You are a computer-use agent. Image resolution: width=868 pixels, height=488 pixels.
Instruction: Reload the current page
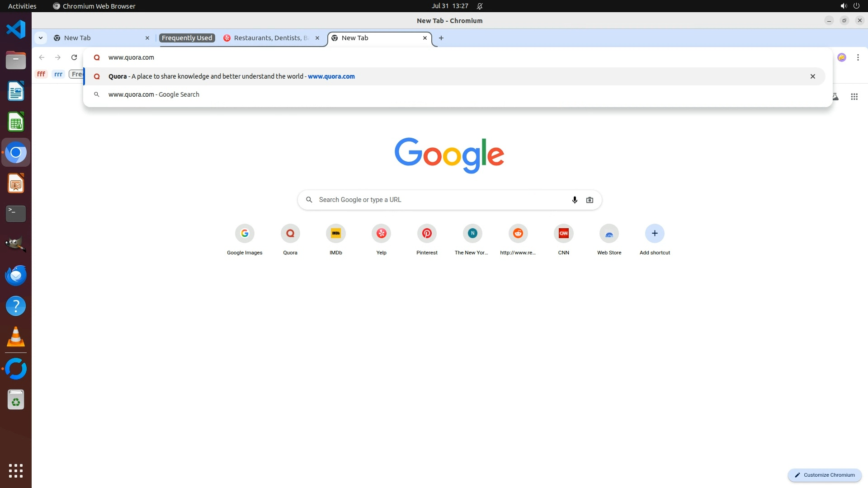(74, 57)
